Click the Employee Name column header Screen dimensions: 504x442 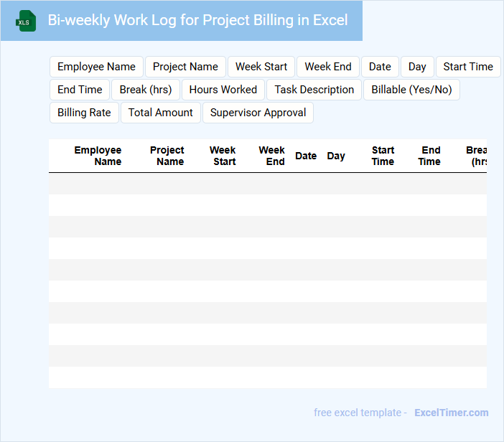[98, 156]
